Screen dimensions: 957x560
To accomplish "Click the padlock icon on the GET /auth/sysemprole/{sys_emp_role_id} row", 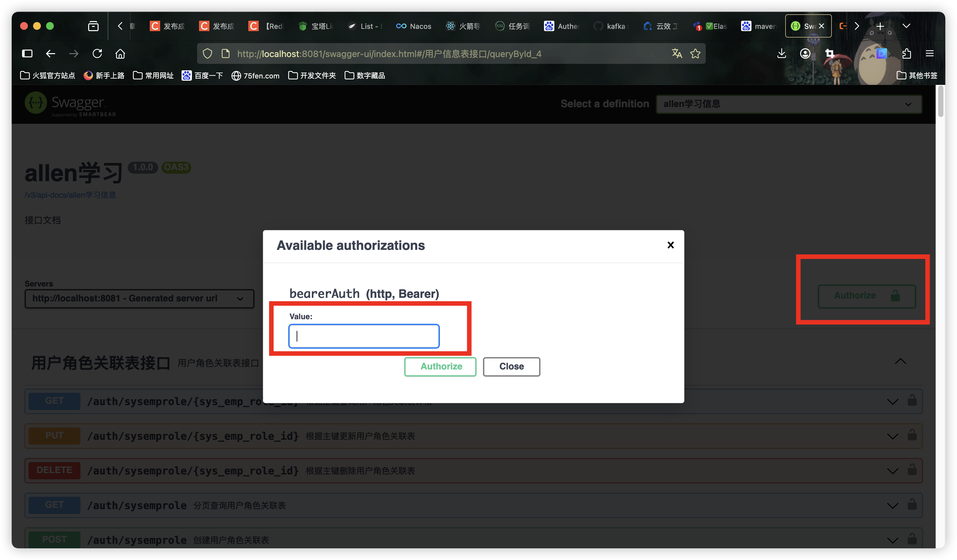I will pos(913,401).
